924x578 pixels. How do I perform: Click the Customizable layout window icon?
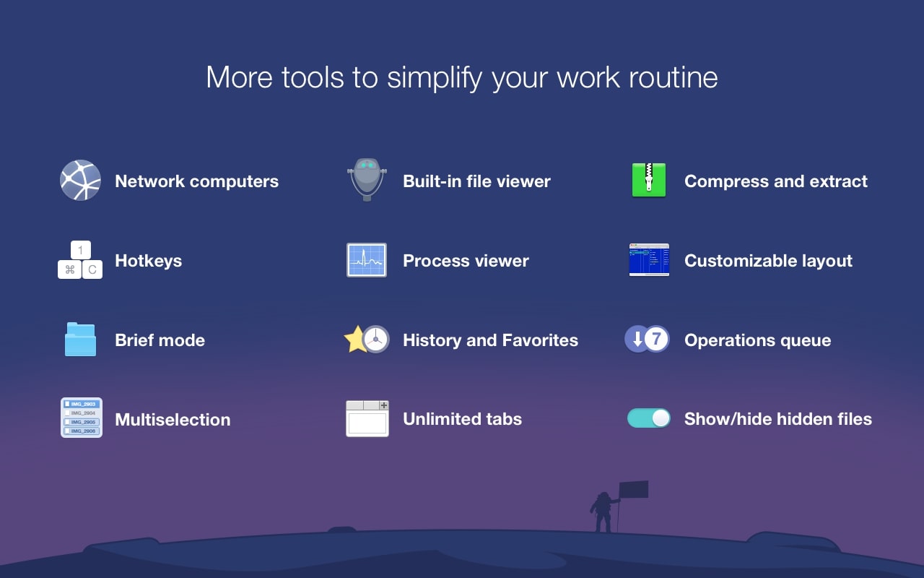click(648, 260)
